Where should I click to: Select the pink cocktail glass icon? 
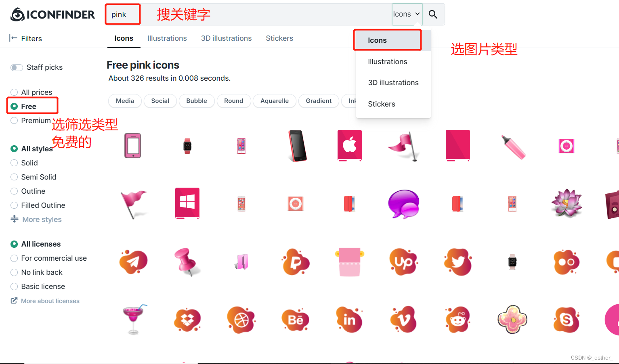click(134, 320)
